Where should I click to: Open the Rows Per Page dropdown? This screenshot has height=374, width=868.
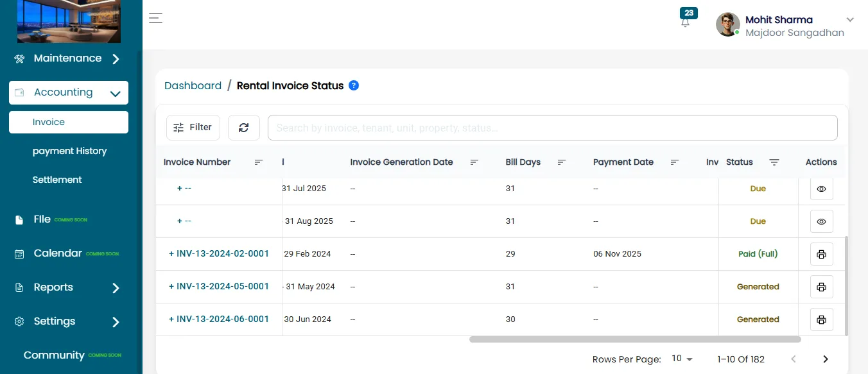click(x=682, y=359)
